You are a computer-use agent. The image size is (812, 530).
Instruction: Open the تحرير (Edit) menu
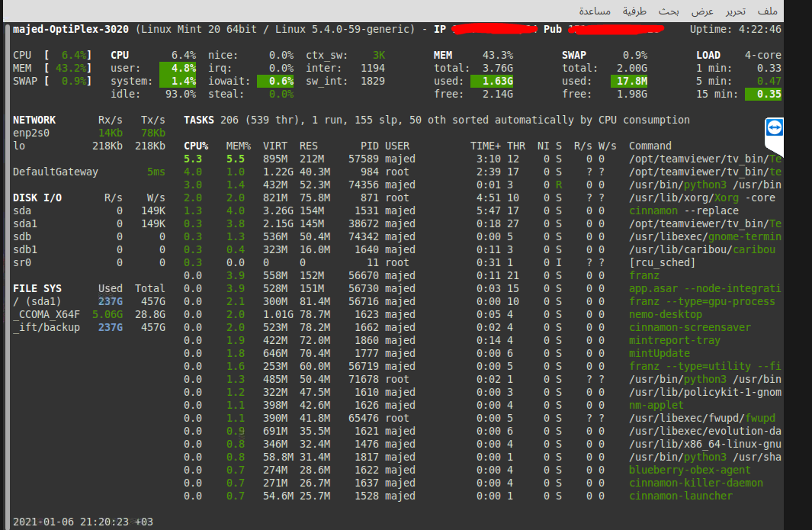[735, 11]
